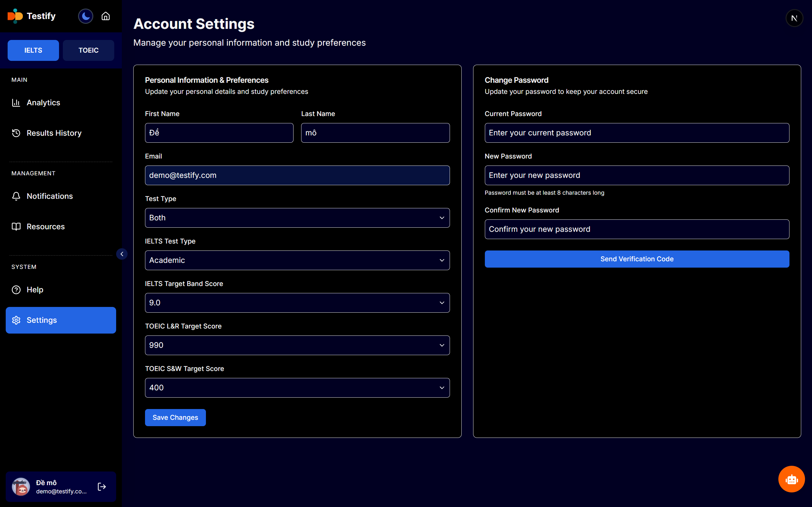
Task: Toggle dark mode moon icon
Action: (x=86, y=16)
